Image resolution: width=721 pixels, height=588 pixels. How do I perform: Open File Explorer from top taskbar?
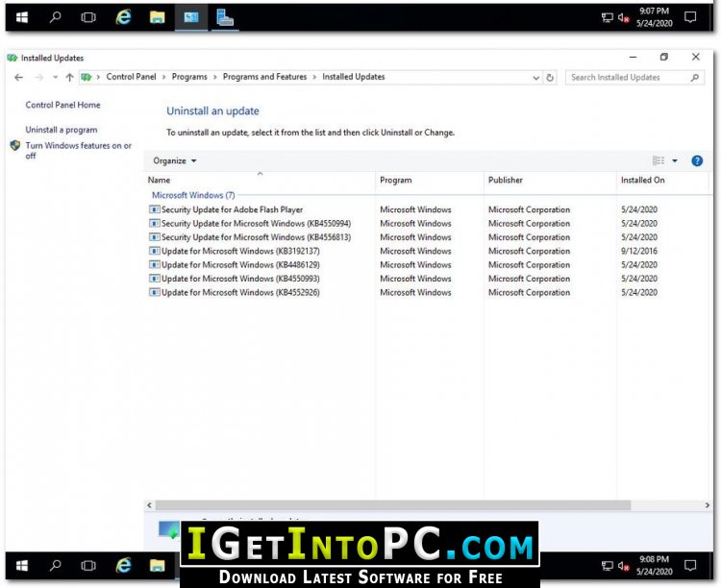click(x=158, y=17)
